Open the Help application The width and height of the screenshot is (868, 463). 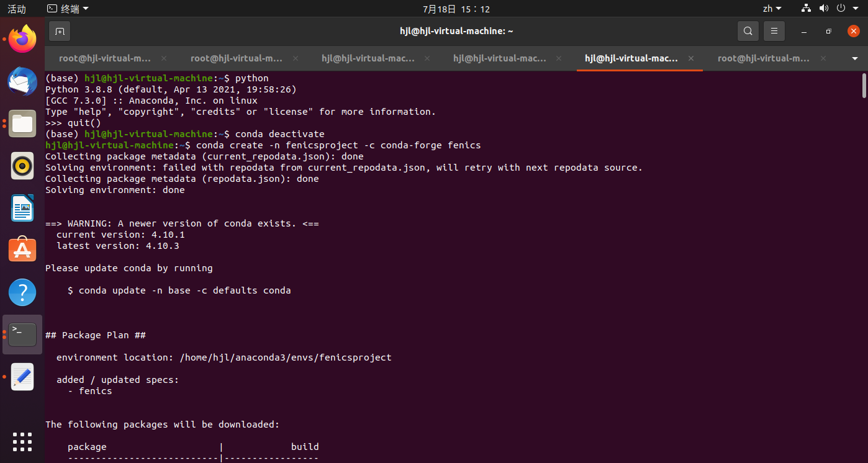click(x=22, y=292)
